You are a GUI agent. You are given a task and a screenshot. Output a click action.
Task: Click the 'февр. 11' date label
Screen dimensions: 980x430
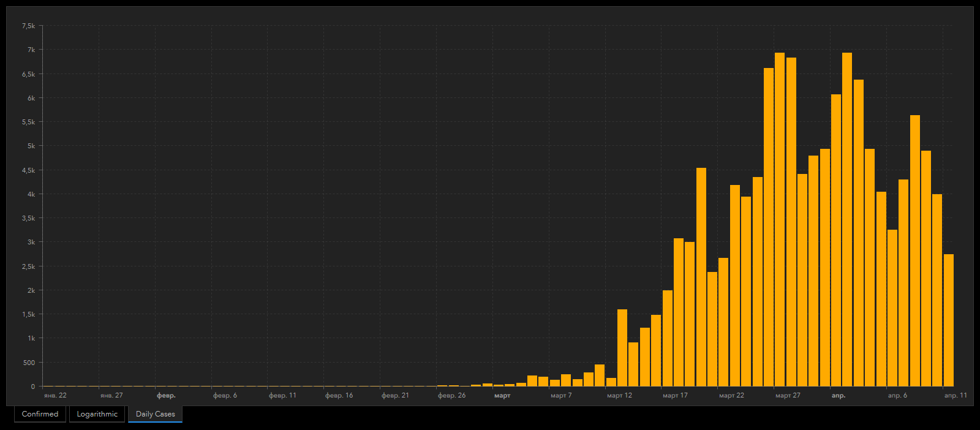[282, 396]
